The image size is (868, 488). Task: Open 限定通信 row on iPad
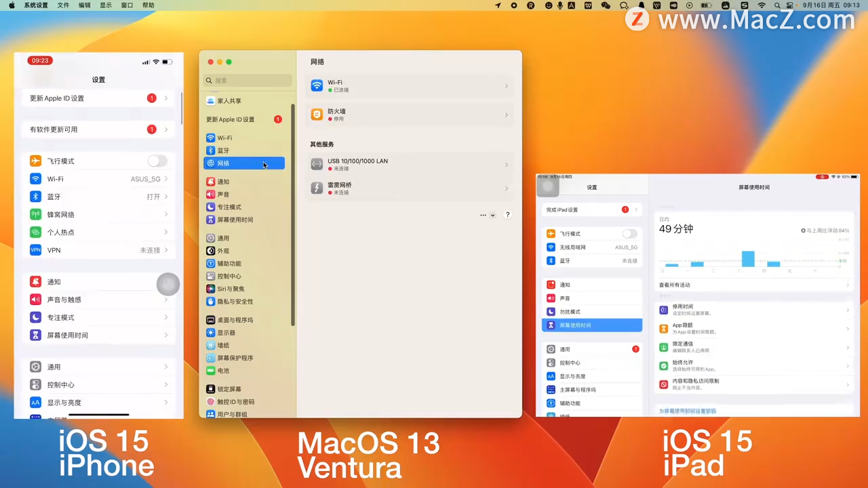[753, 347]
